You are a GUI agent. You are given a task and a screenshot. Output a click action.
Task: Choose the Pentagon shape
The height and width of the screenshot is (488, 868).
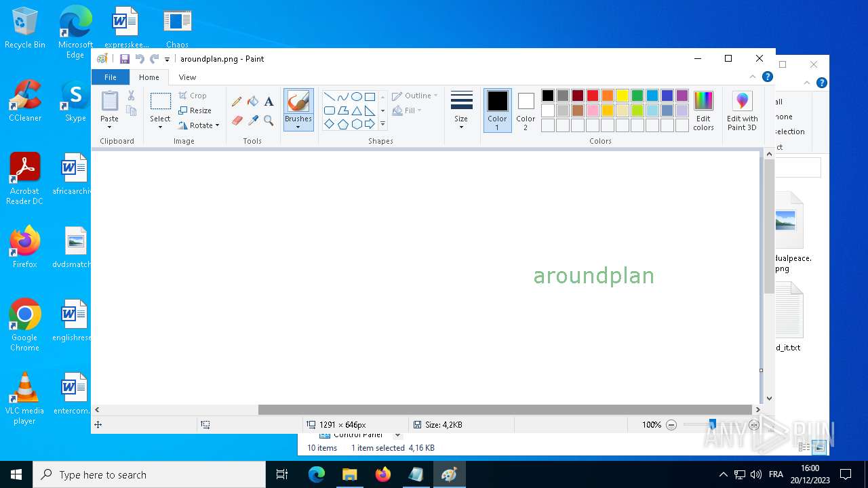coord(343,124)
